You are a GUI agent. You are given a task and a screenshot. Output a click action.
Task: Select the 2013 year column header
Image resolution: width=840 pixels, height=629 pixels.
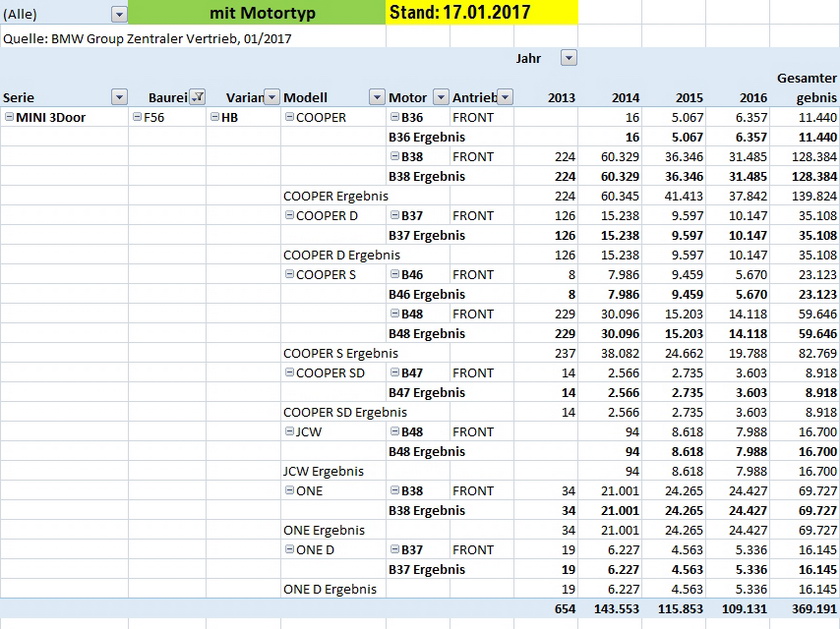(x=561, y=98)
